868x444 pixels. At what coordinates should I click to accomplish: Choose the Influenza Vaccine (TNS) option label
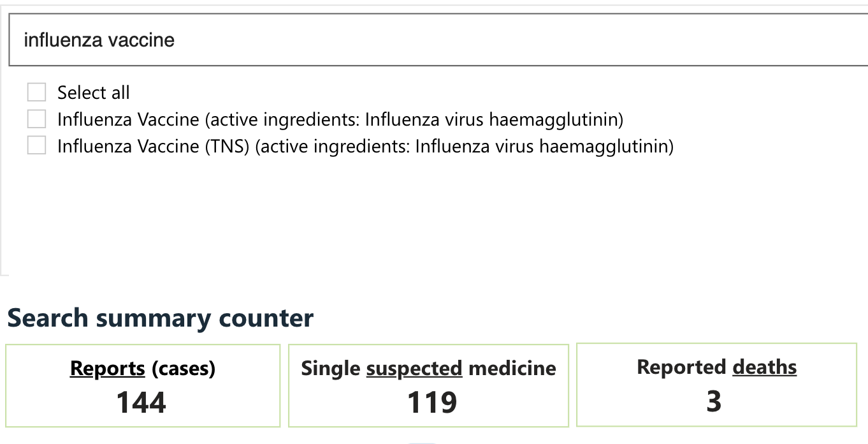(365, 146)
